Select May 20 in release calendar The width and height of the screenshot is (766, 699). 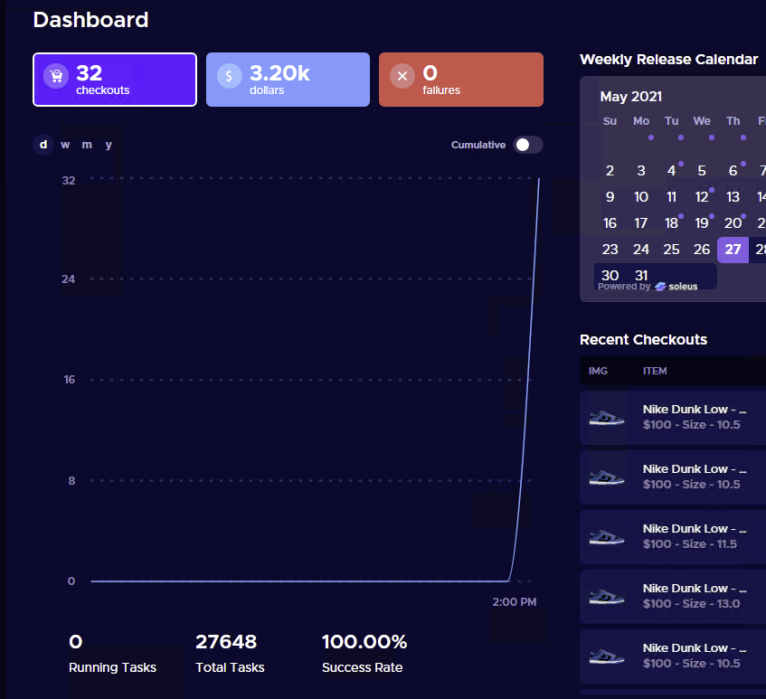click(733, 223)
